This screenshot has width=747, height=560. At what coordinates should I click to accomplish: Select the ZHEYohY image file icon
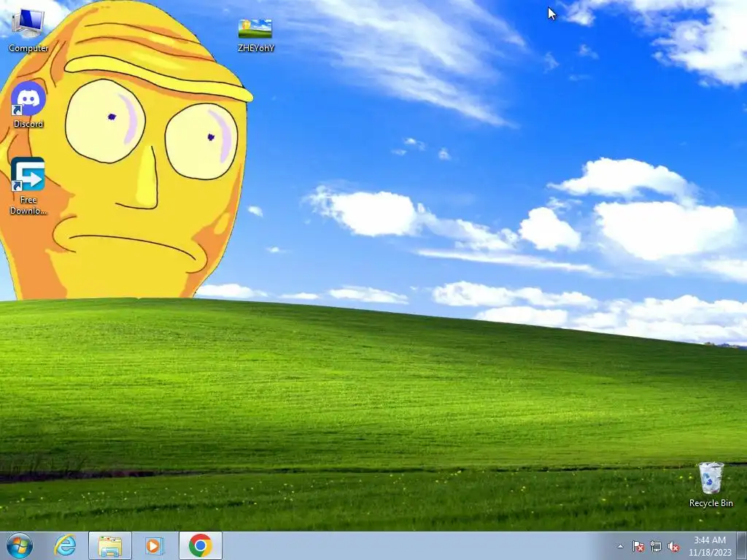click(x=256, y=35)
